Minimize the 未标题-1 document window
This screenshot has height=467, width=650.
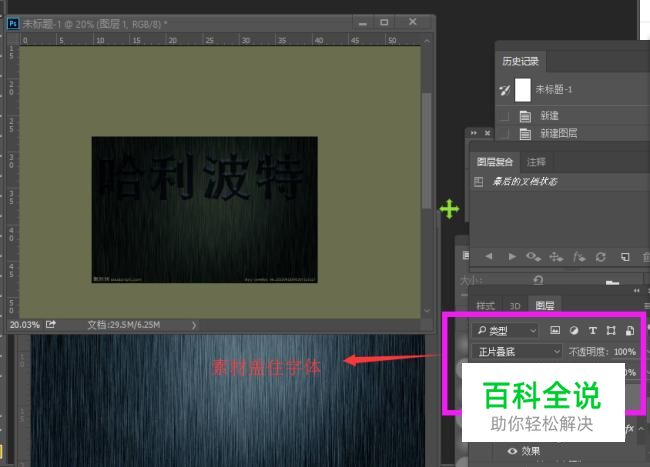click(363, 23)
